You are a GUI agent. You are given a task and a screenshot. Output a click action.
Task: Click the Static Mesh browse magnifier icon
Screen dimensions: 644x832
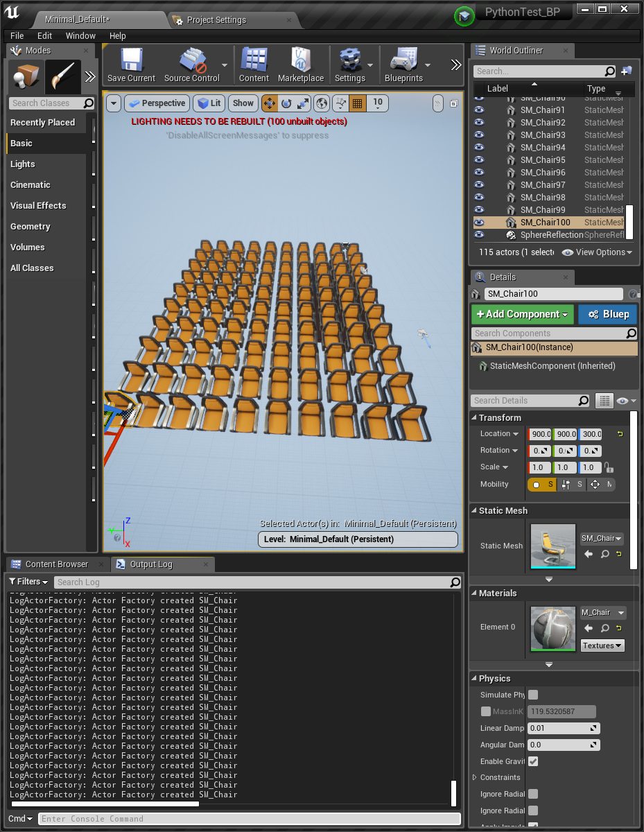[604, 554]
